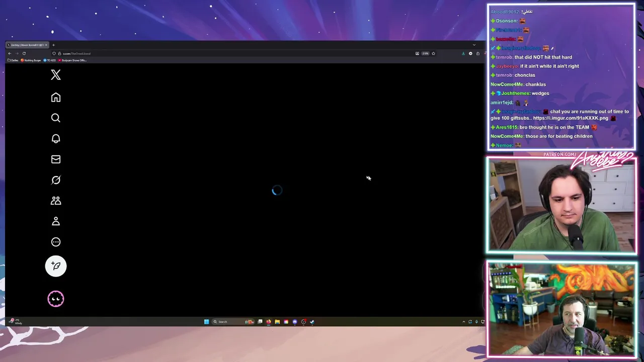The image size is (644, 362).
Task: Click chat message 'chonclas' by temrob
Action: [525, 75]
